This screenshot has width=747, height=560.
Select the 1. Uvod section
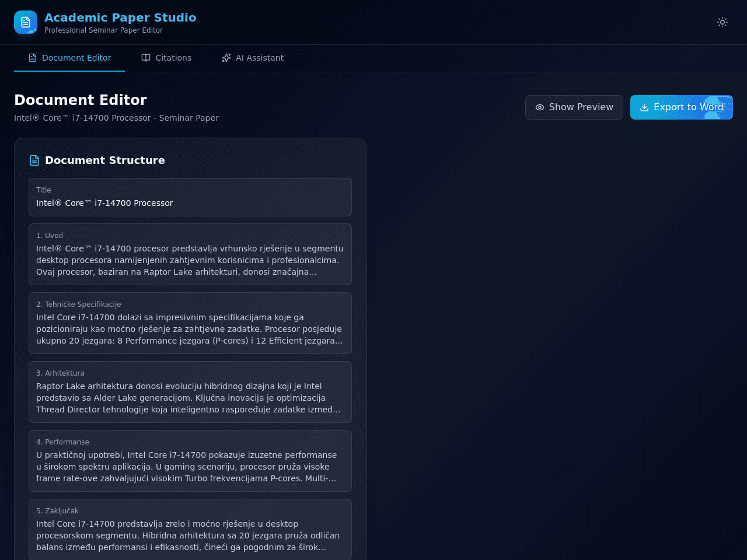pyautogui.click(x=190, y=254)
